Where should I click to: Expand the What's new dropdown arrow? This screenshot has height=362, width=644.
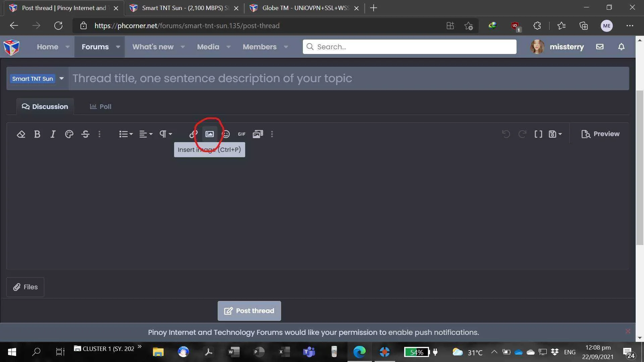click(183, 47)
